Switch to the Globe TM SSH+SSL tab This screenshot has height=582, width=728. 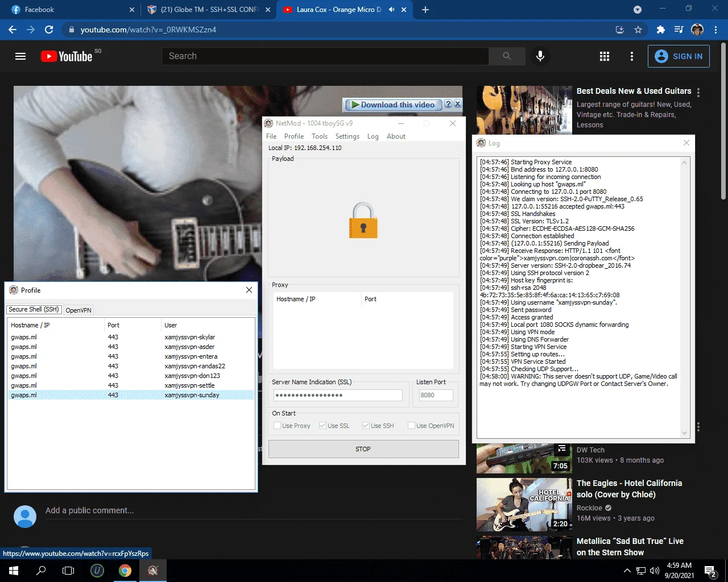[x=208, y=10]
